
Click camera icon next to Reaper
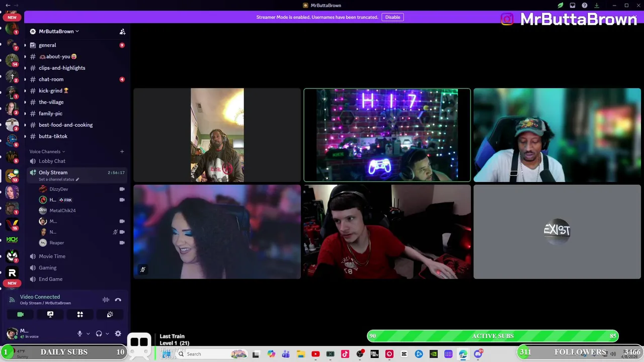[x=122, y=243]
